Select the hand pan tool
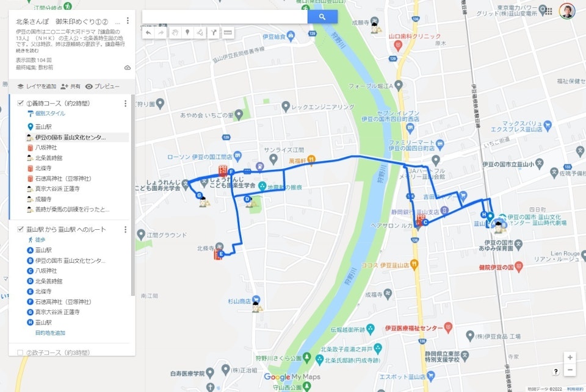This screenshot has height=392, width=586. [175, 33]
